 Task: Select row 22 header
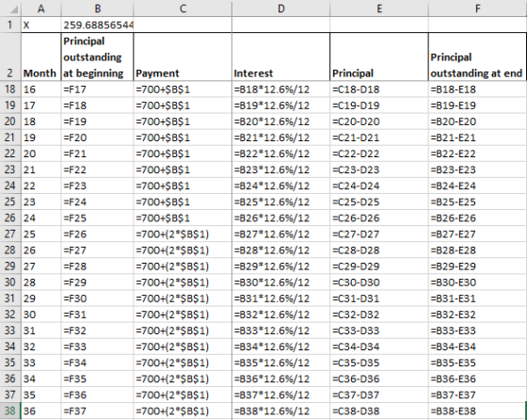(10, 153)
